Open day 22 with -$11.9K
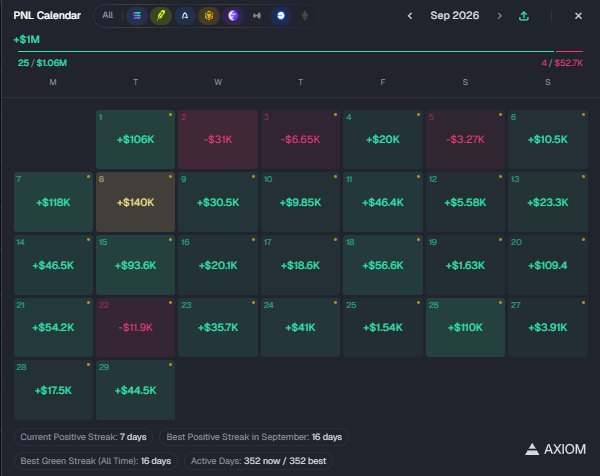This screenshot has width=600, height=476. [x=135, y=328]
